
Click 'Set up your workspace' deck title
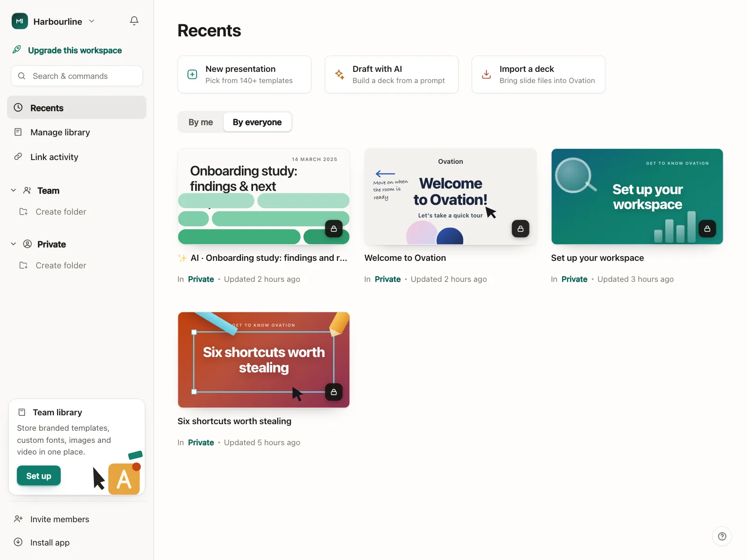click(598, 258)
